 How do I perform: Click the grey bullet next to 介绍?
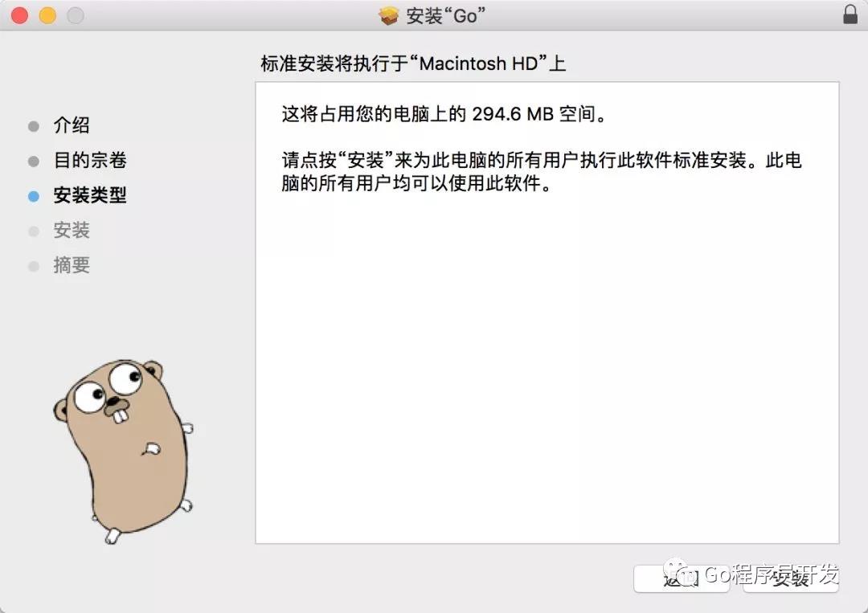33,126
